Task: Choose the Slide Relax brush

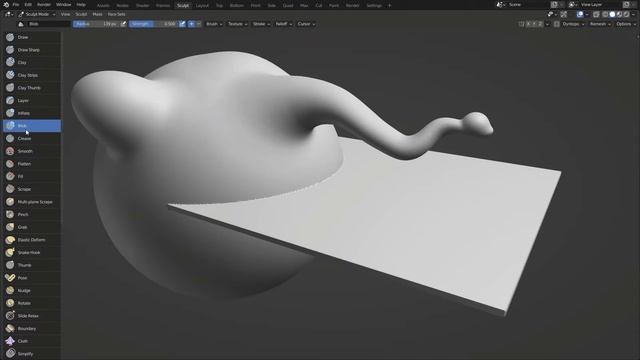Action: click(x=32, y=316)
